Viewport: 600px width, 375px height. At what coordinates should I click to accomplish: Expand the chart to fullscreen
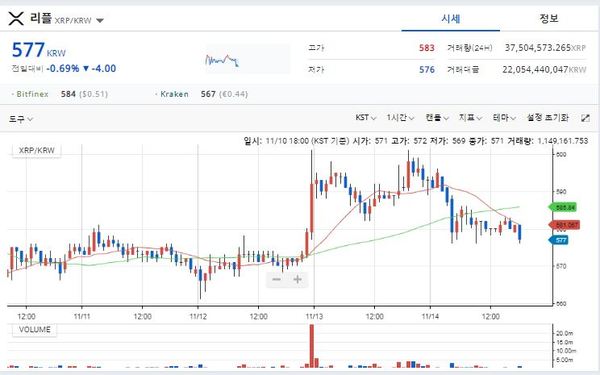click(585, 118)
